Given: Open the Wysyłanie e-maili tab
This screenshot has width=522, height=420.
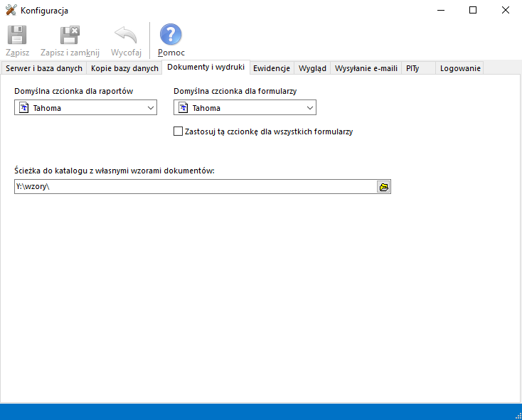Looking at the screenshot, I should (x=366, y=68).
